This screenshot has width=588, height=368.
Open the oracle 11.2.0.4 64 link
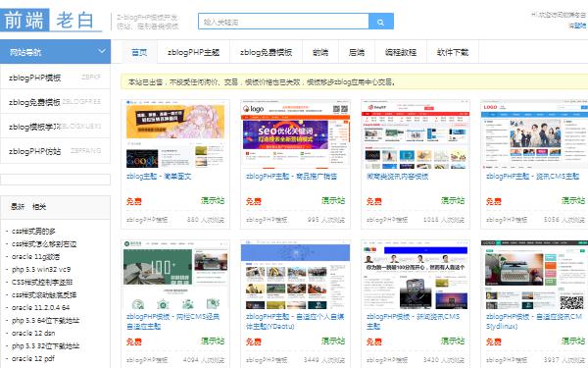pos(40,307)
